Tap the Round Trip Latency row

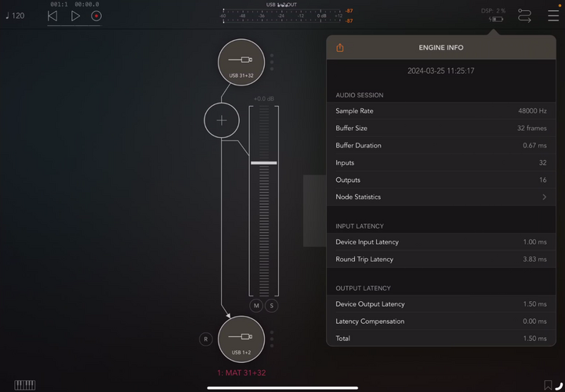pyautogui.click(x=441, y=260)
